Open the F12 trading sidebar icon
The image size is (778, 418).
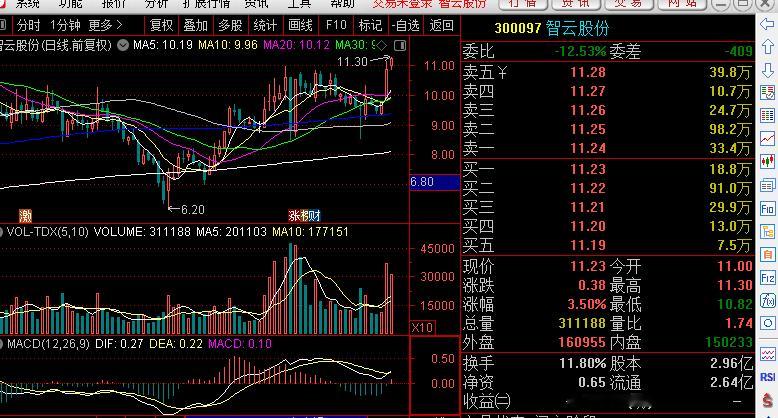[x=767, y=278]
